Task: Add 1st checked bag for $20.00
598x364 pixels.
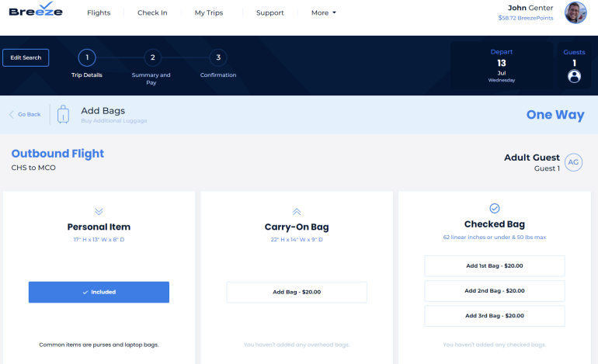Action: tap(494, 265)
